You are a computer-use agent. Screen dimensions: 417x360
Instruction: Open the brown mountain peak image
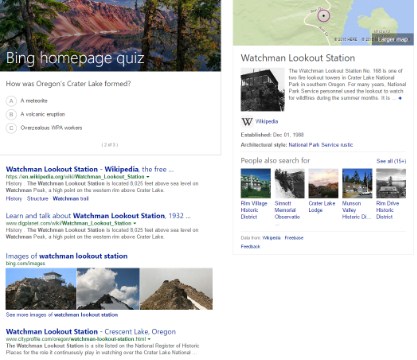[176, 289]
